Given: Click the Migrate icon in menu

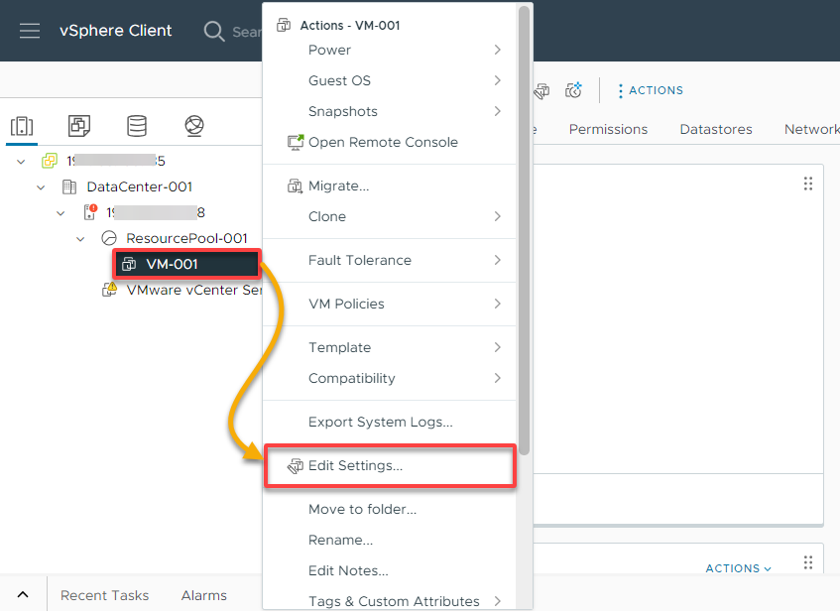Looking at the screenshot, I should pyautogui.click(x=296, y=185).
